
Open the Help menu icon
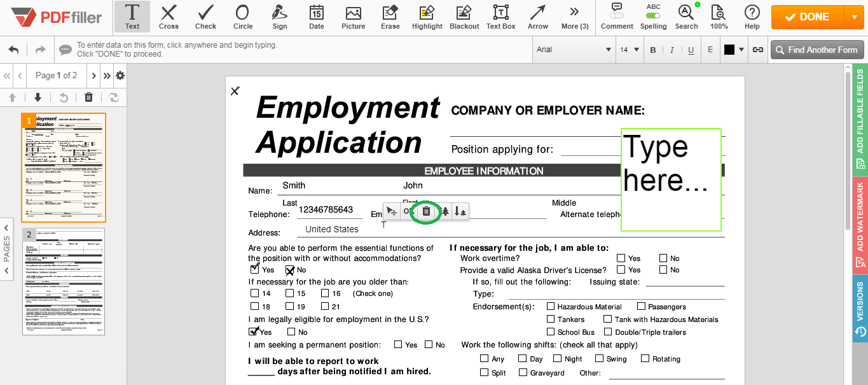752,17
